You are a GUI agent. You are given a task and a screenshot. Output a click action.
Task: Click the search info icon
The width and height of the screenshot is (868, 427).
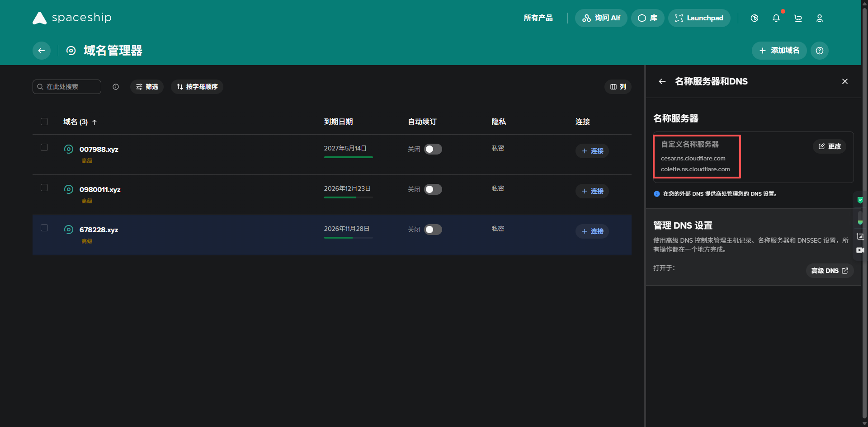[116, 87]
